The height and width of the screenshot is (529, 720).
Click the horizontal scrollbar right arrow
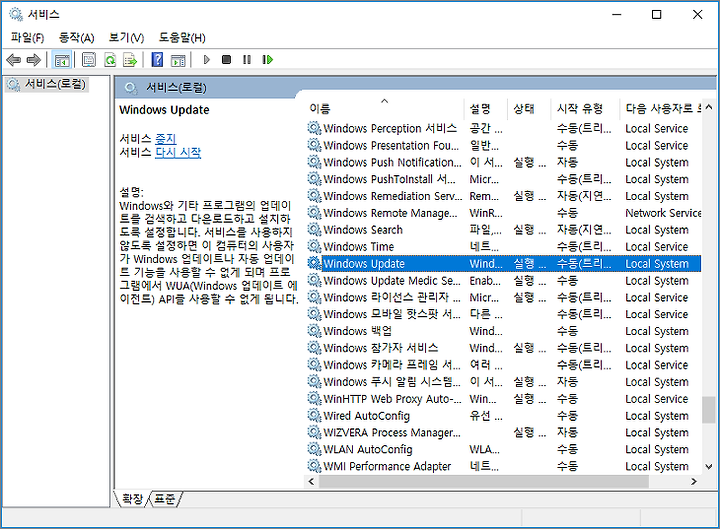(694, 481)
